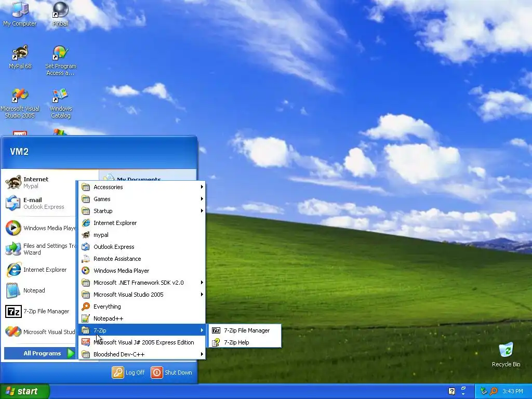Open My Computer desktop icon
The width and height of the screenshot is (532, 399).
20,14
